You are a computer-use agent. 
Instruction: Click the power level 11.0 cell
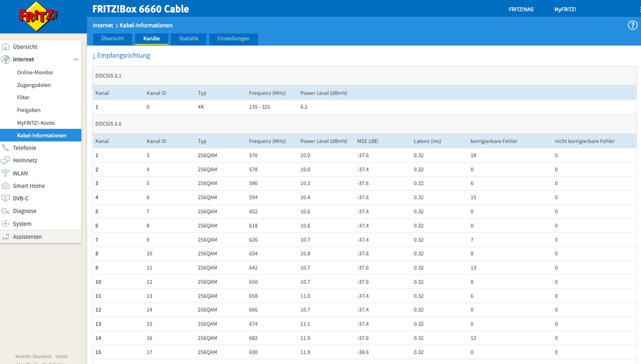pyautogui.click(x=305, y=296)
